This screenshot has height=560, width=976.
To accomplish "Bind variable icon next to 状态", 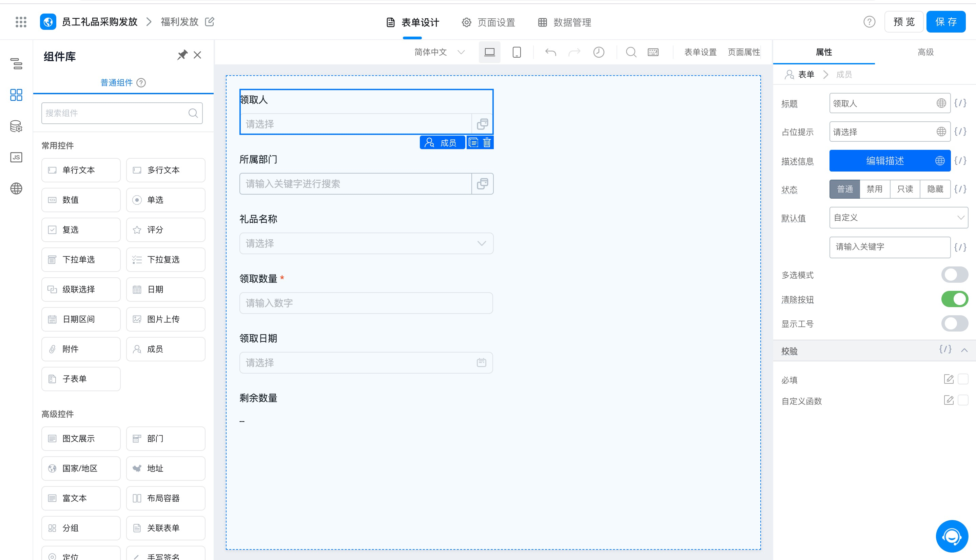I will point(960,189).
